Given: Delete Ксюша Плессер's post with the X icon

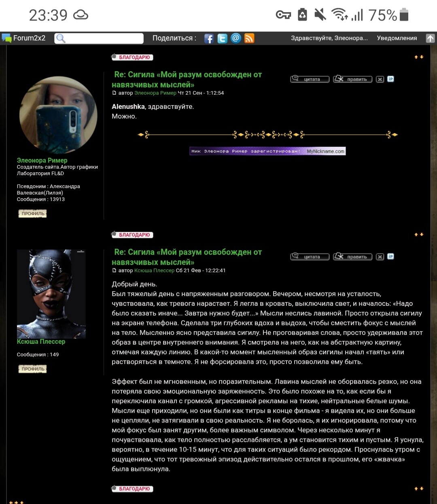Looking at the screenshot, I should coord(380,256).
